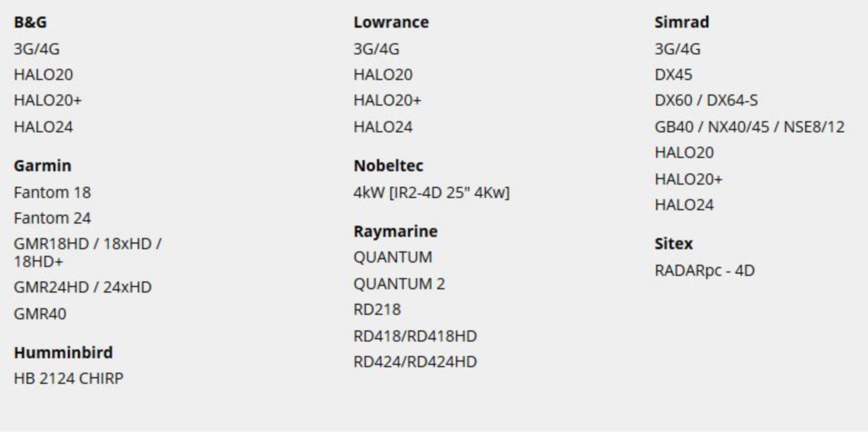
Task: Select 3G/4G under the B&G heading
Action: coord(37,49)
